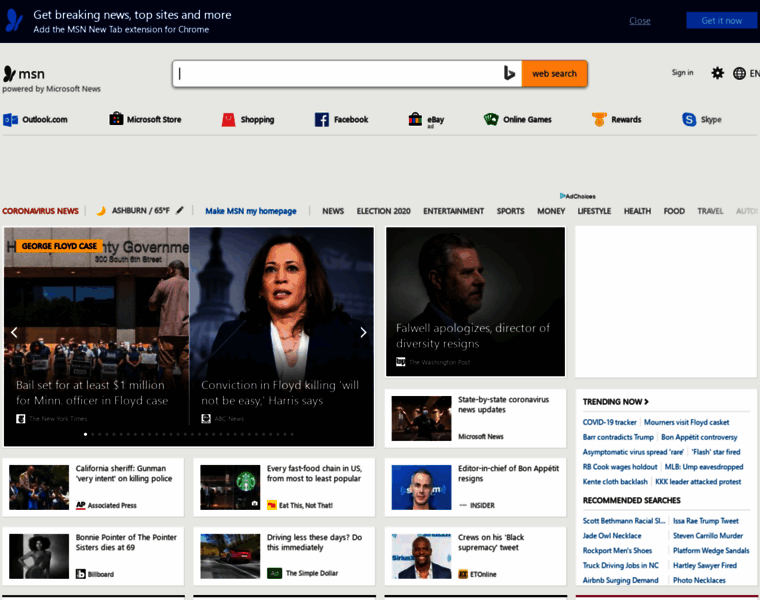Click the moon weather icon
The height and width of the screenshot is (600, 760).
[101, 211]
